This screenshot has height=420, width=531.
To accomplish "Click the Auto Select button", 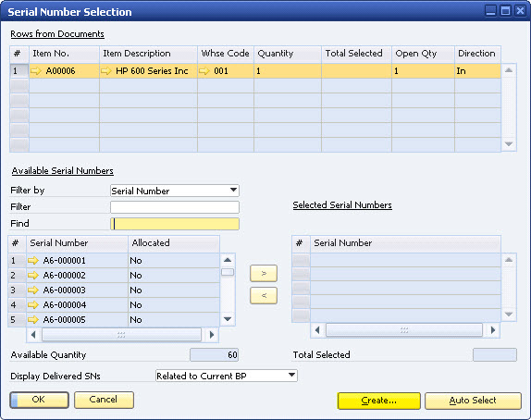I will tap(473, 401).
